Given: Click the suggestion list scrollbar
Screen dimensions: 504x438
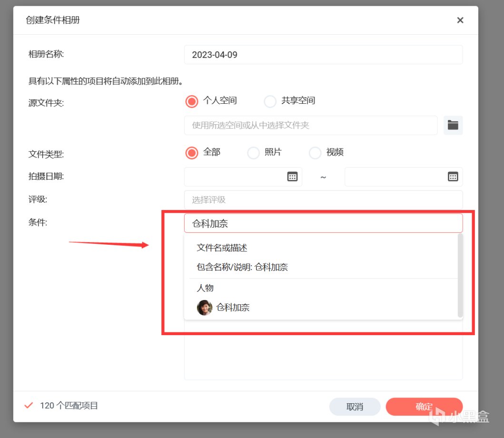Looking at the screenshot, I should [460, 276].
